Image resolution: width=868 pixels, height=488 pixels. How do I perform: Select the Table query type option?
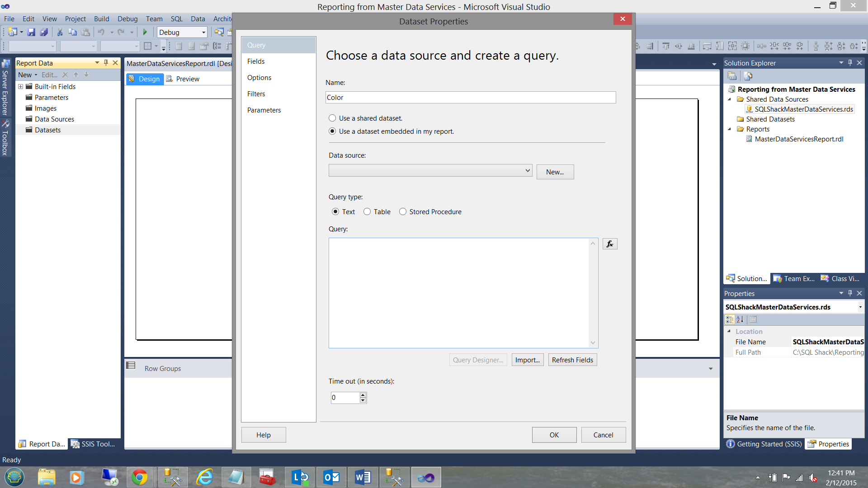click(x=367, y=212)
